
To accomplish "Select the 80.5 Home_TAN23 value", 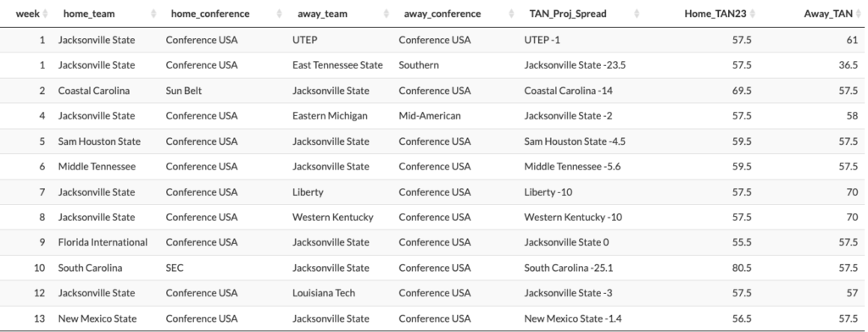I will coord(742,268).
